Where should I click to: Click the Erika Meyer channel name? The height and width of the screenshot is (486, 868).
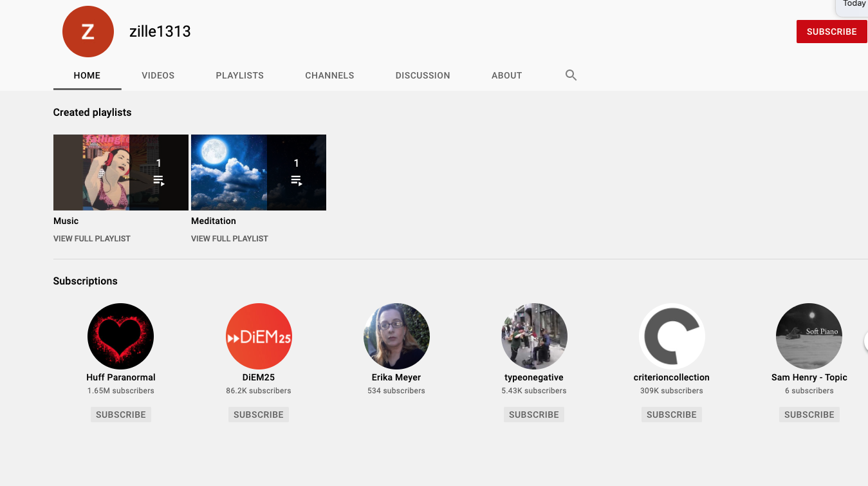[x=396, y=377]
